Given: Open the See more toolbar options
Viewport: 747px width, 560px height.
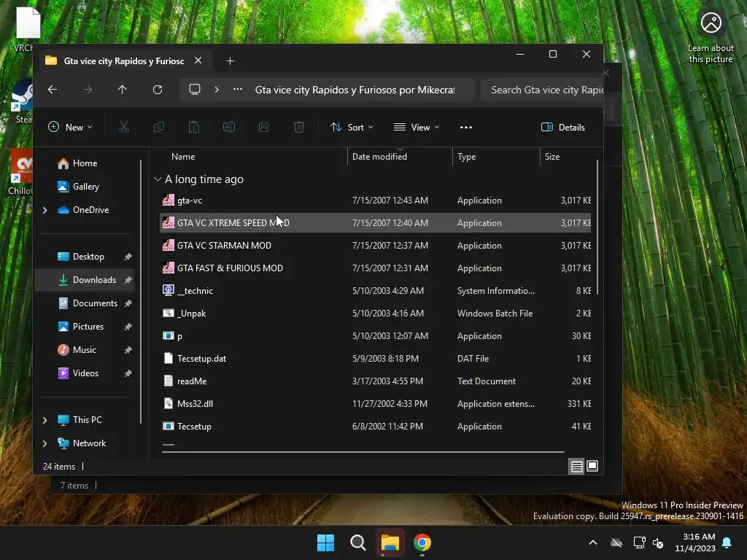Looking at the screenshot, I should (x=466, y=127).
